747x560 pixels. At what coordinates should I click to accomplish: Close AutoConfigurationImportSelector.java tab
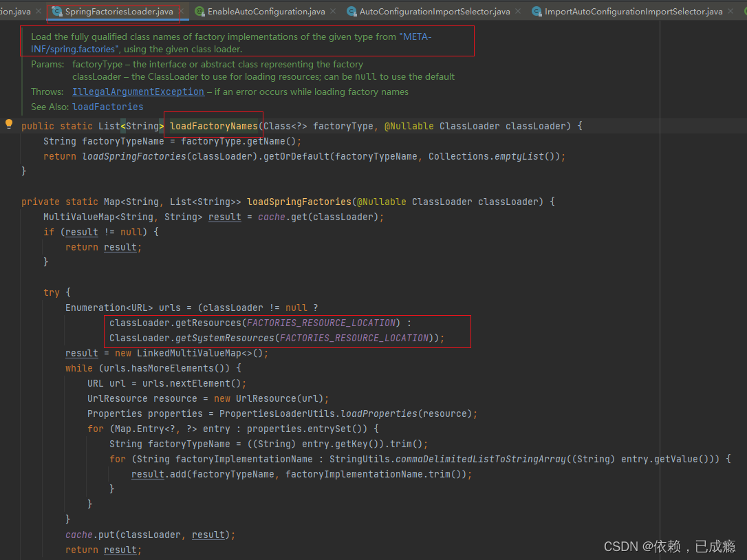click(518, 12)
